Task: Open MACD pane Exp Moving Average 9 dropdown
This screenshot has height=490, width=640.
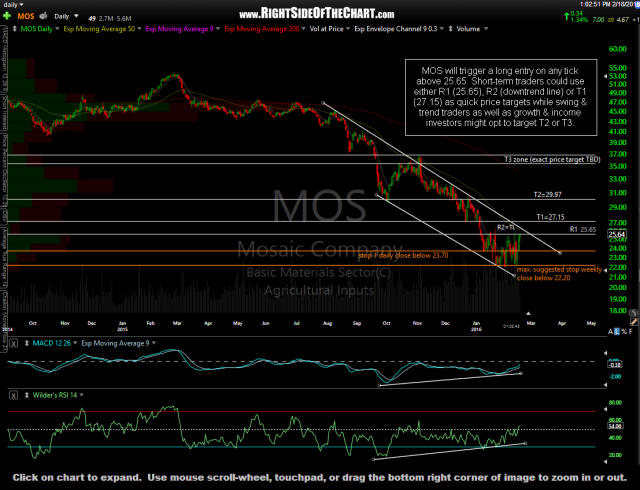Action: [154, 343]
